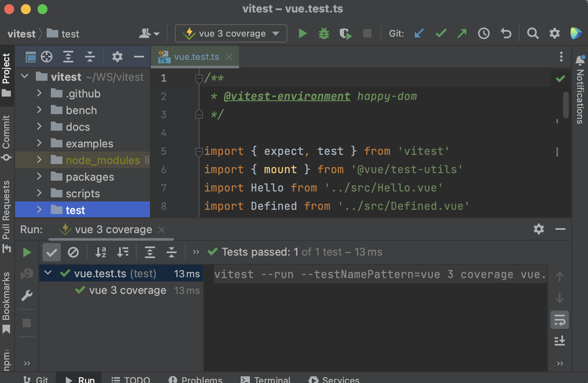
Task: Select the vue 3 coverage test result
Action: coord(121,290)
